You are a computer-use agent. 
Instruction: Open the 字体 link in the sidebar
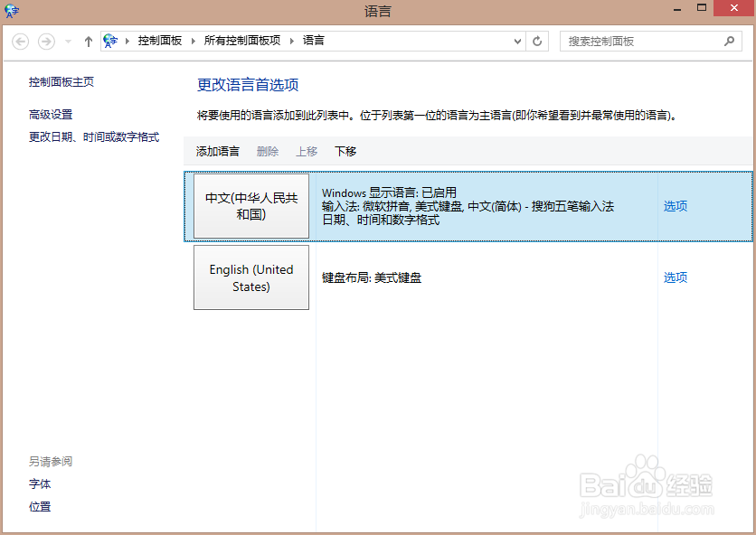[40, 483]
